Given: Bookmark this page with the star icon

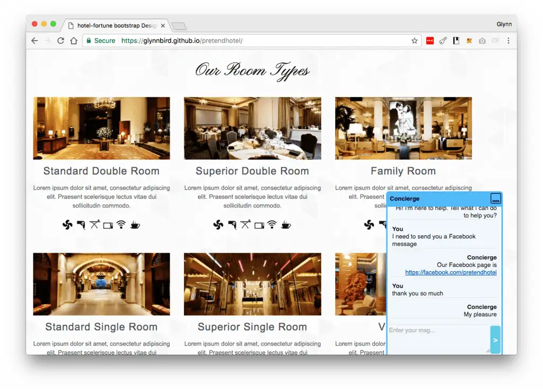Looking at the screenshot, I should click(414, 41).
